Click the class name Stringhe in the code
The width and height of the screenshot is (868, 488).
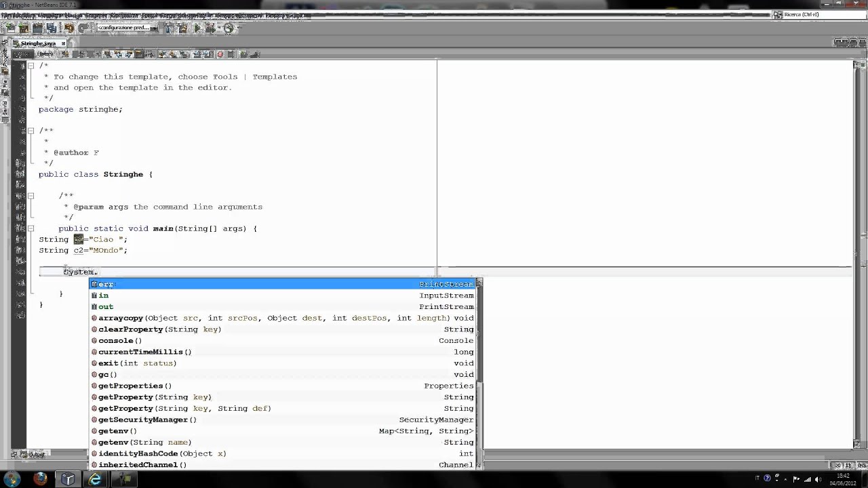click(x=123, y=174)
